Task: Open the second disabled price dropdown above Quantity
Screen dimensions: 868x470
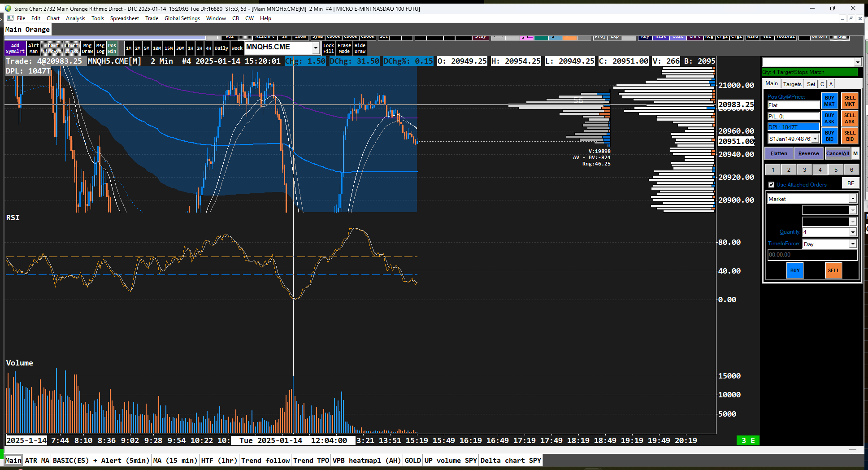Action: (x=853, y=222)
